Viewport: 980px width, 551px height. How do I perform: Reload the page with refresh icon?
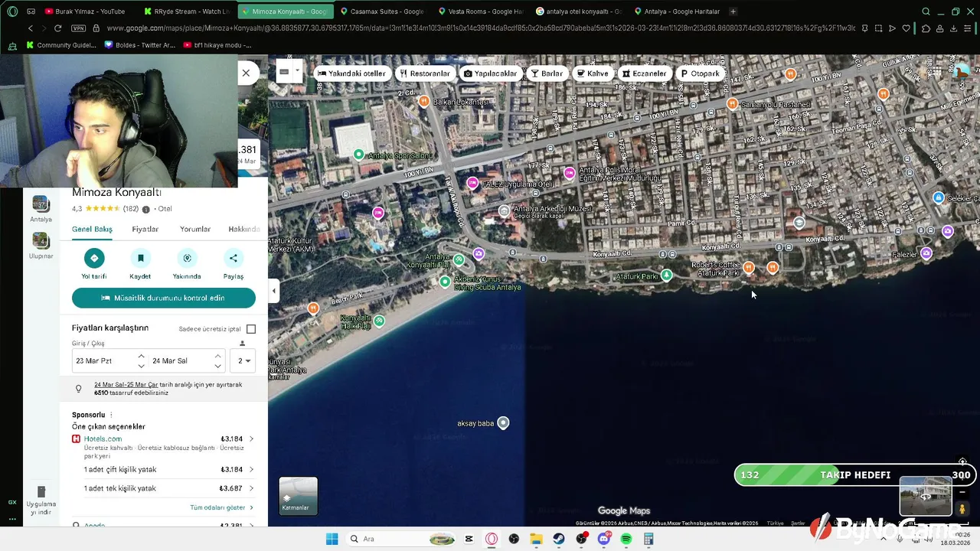[57, 28]
